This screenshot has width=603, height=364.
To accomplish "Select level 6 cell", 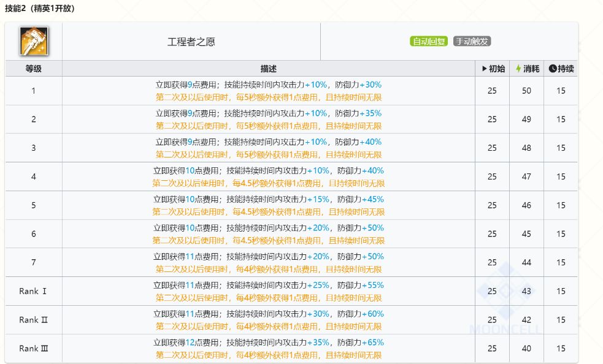I will coord(34,233).
